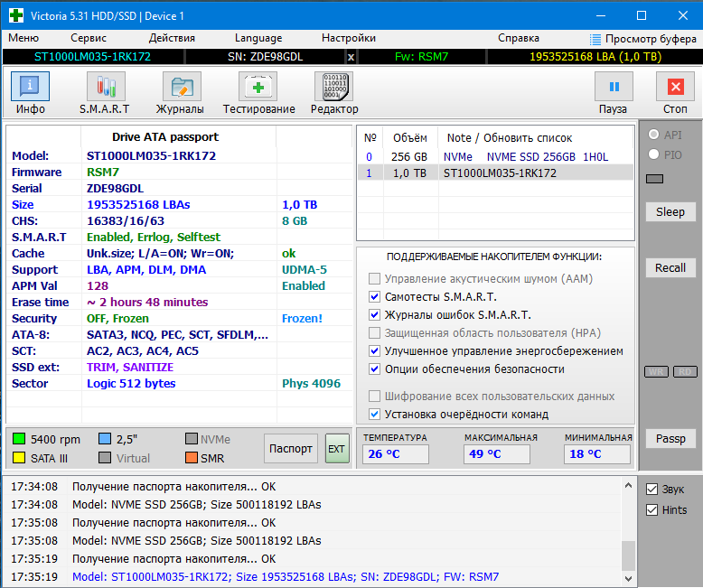Click the Note / Обновить список header
The height and width of the screenshot is (588, 703).
click(510, 138)
